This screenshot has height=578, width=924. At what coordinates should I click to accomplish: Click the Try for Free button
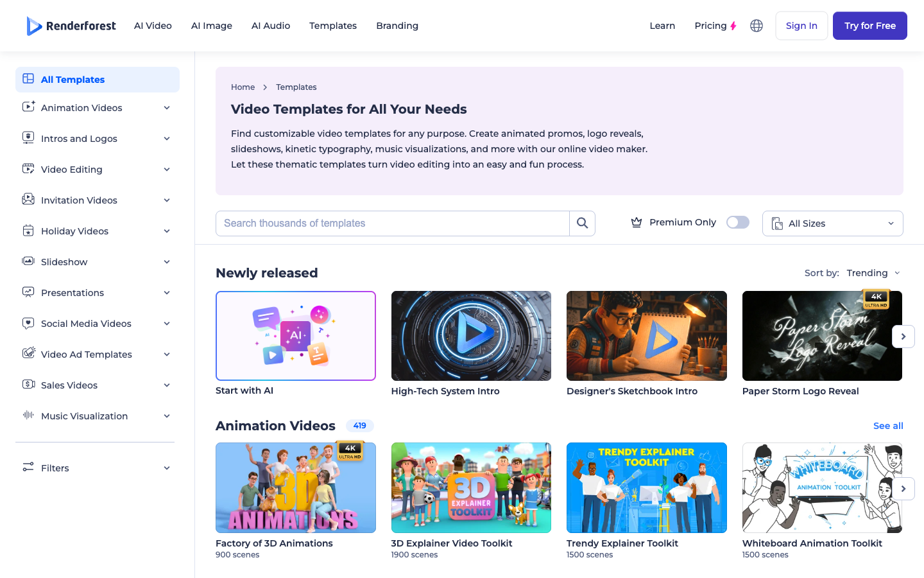(x=870, y=26)
